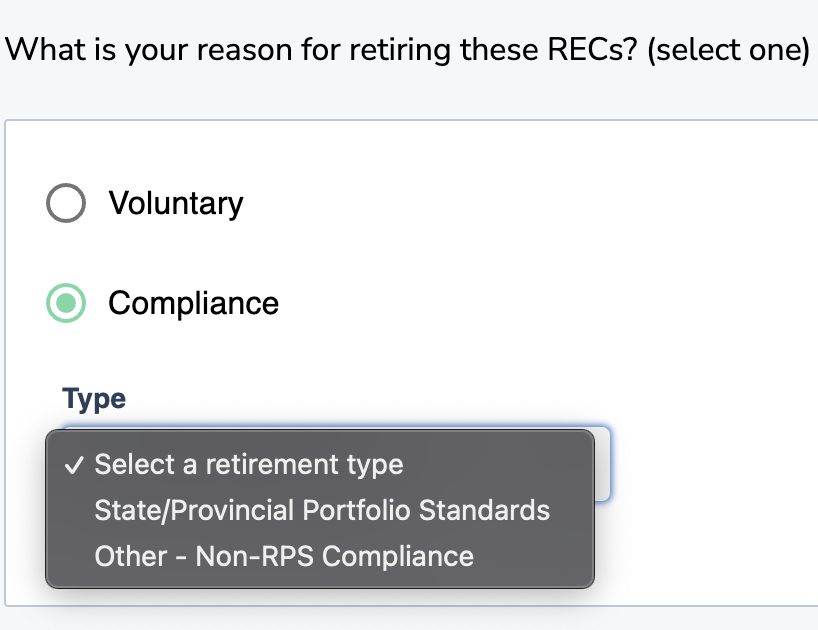Screen dimensions: 818x630
Task: Click the Compliance label text
Action: click(193, 303)
